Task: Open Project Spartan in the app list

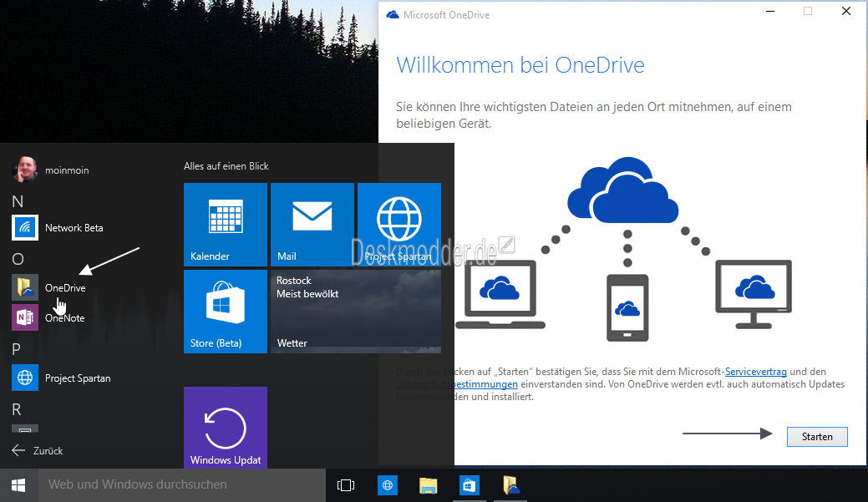Action: (x=78, y=378)
